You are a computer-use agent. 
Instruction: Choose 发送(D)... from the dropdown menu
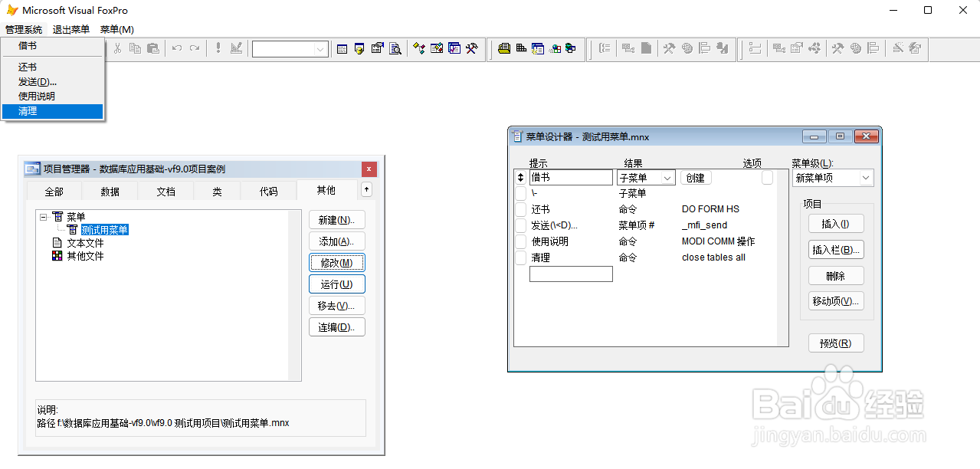click(52, 82)
